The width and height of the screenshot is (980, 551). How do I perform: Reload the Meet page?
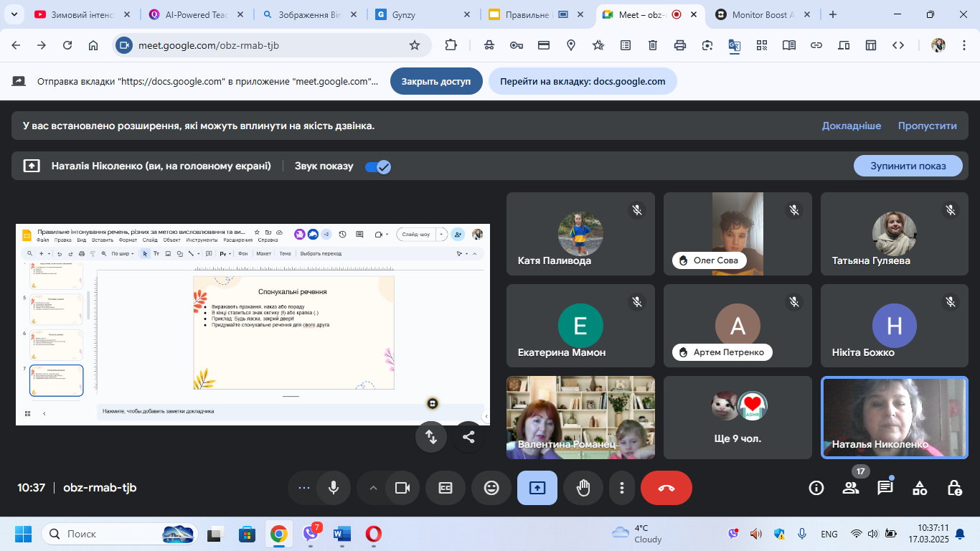[67, 45]
